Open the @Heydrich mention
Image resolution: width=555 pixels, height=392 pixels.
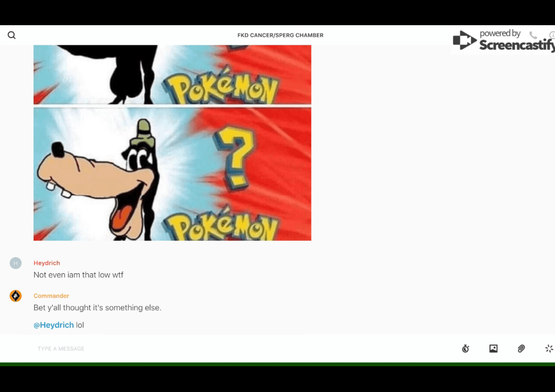(x=54, y=325)
